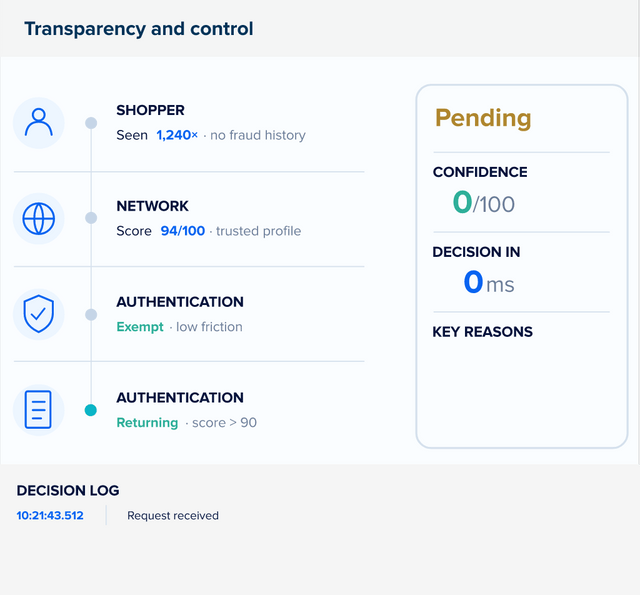Click the Network globe icon
This screenshot has height=595, width=640.
tap(39, 218)
